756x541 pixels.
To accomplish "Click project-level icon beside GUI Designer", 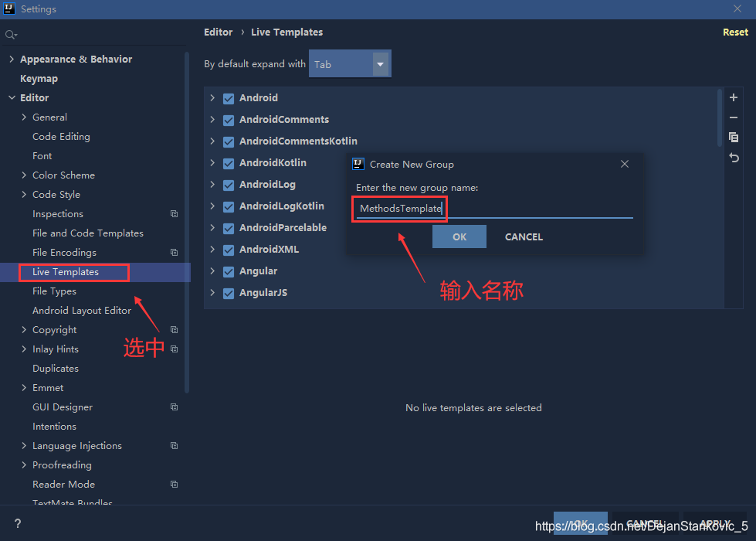I will click(x=174, y=407).
